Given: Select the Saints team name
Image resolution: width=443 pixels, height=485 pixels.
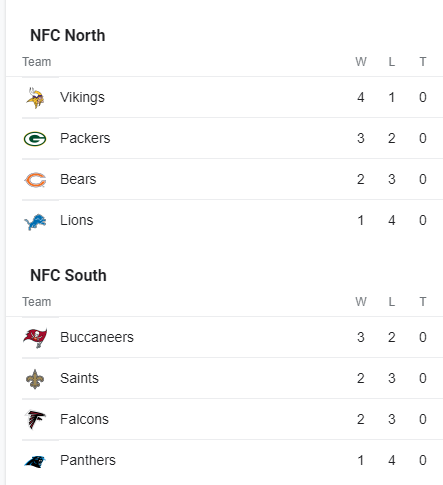Looking at the screenshot, I should click(79, 378).
